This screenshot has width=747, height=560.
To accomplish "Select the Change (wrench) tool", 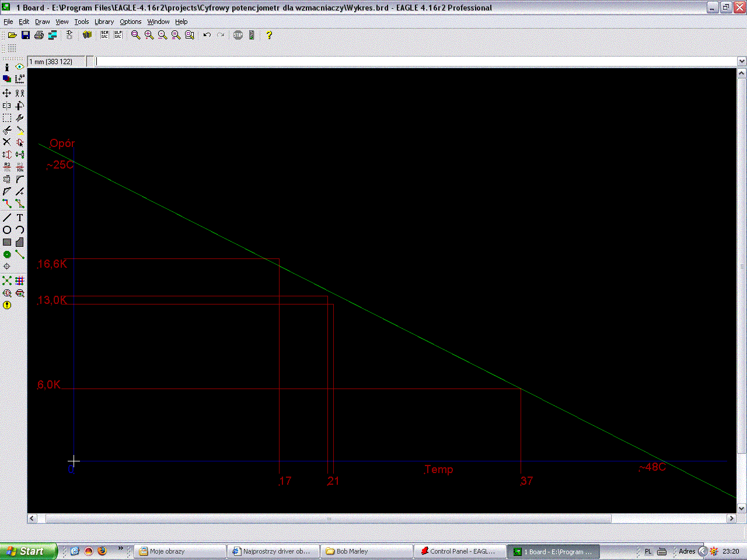I will click(x=20, y=118).
